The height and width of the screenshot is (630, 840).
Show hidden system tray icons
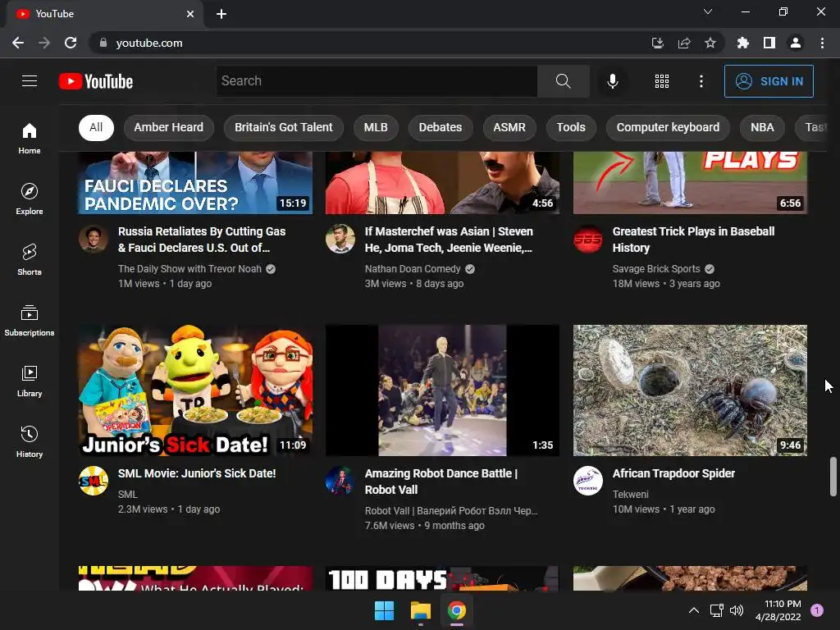click(693, 610)
